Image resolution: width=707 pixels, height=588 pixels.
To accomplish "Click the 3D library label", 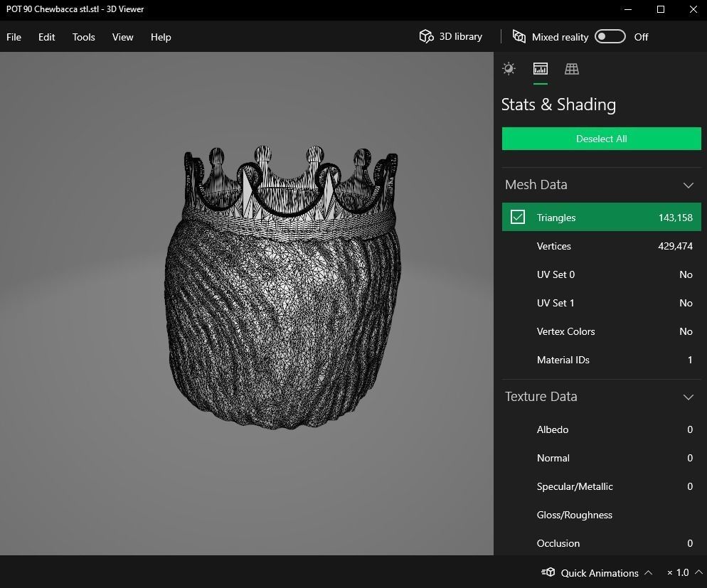I will coord(461,36).
